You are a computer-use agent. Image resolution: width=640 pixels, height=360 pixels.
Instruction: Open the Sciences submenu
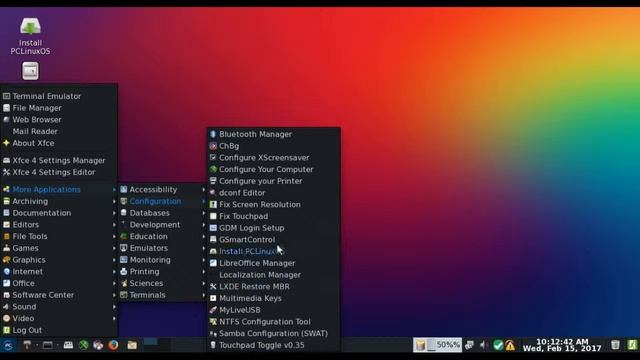tap(162, 283)
